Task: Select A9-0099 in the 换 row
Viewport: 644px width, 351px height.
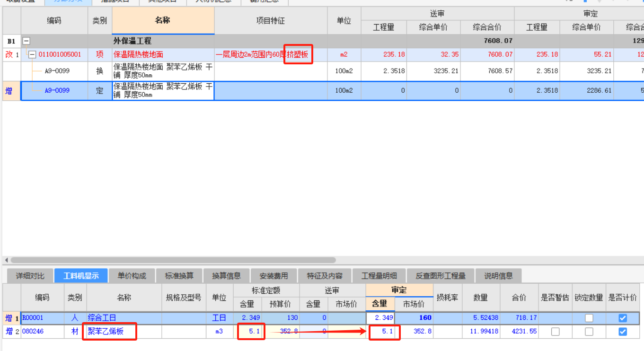Action: coord(57,71)
